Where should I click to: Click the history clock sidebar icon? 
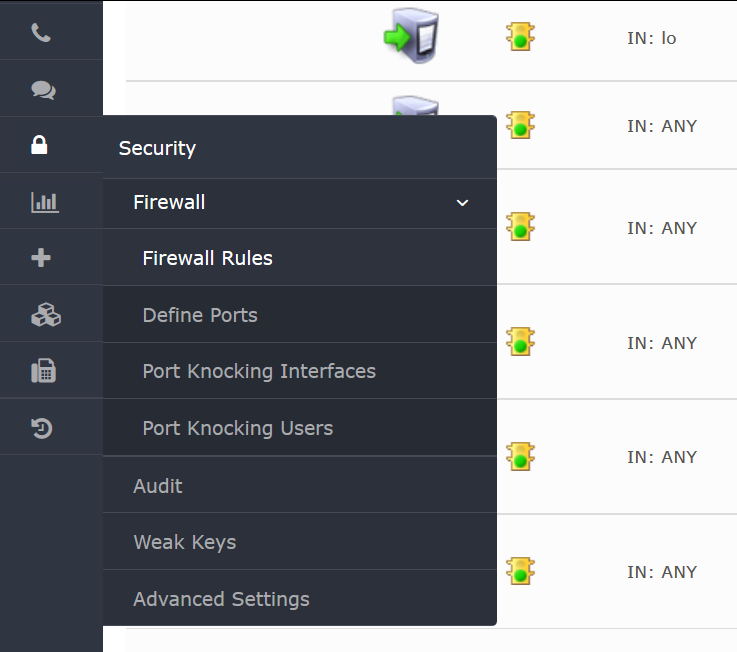(x=42, y=428)
